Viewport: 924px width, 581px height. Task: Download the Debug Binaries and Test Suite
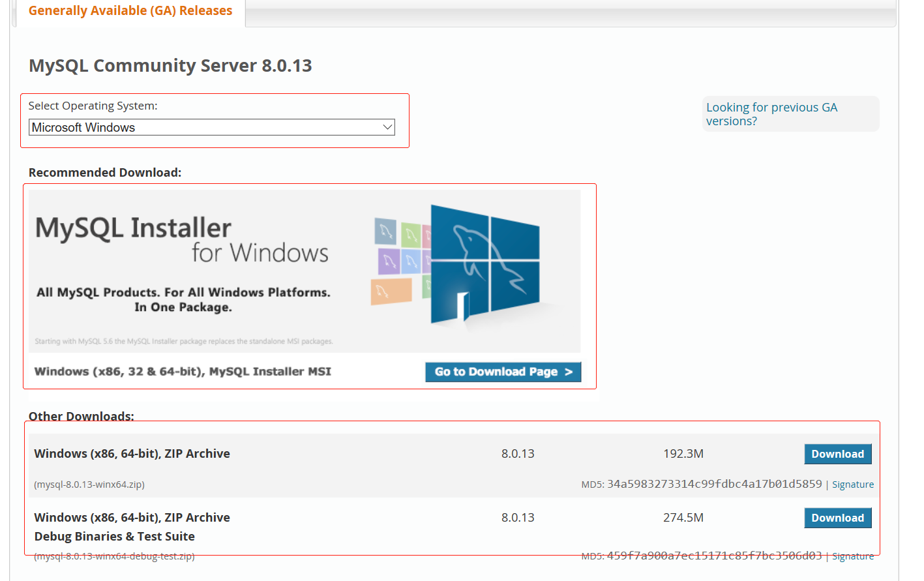[x=837, y=517]
